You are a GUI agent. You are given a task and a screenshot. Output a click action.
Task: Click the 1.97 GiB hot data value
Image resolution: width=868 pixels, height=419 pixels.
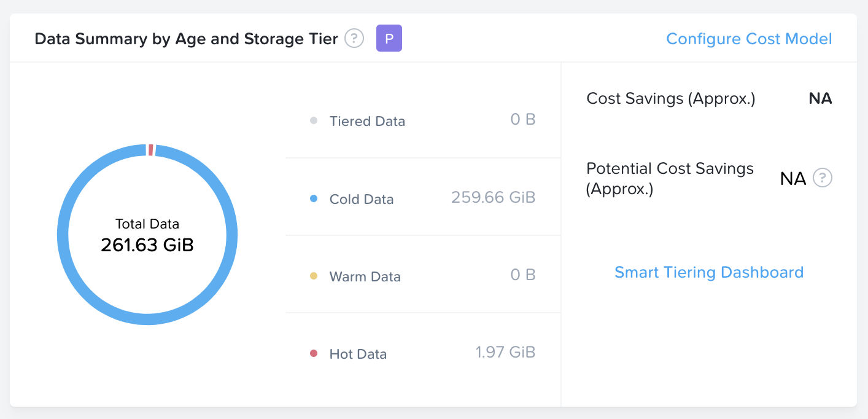tap(505, 352)
